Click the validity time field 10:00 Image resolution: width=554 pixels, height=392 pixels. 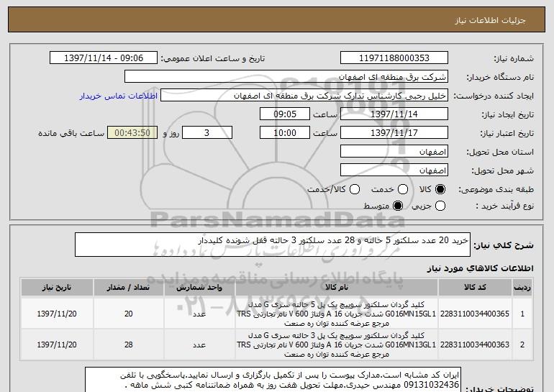click(285, 133)
